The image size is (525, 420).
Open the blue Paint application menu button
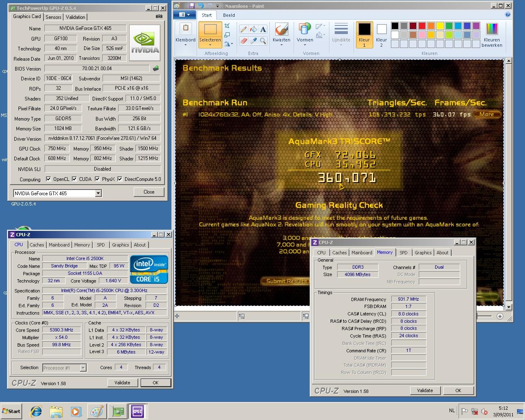pos(184,15)
